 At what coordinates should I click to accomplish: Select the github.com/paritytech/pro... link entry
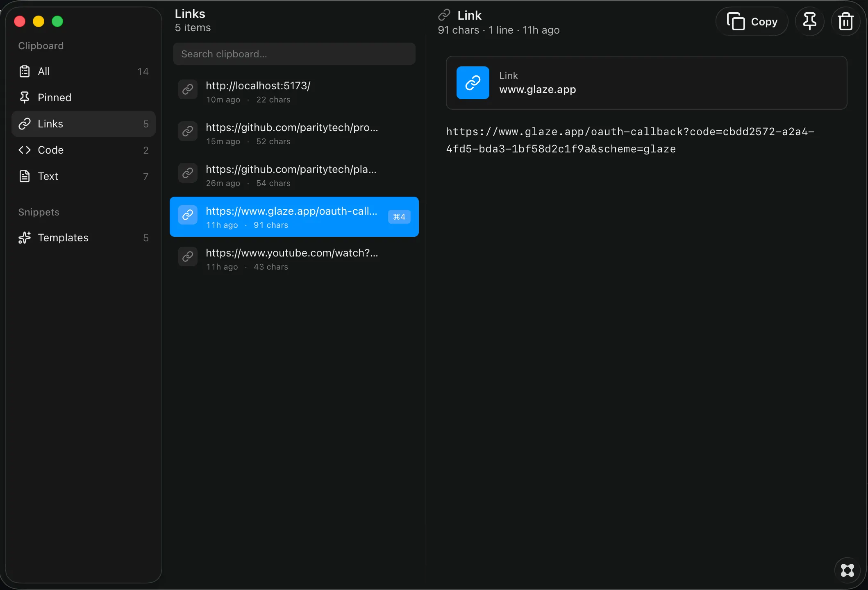[x=294, y=134]
